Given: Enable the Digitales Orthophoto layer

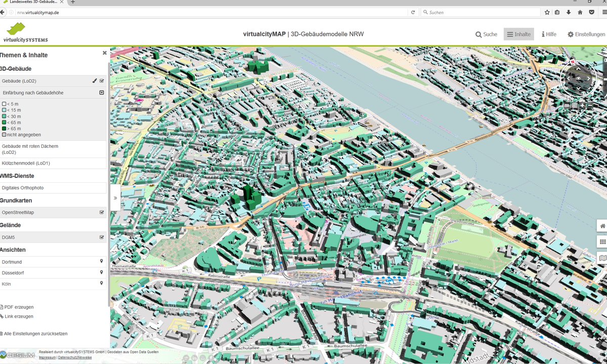Looking at the screenshot, I should [53, 188].
